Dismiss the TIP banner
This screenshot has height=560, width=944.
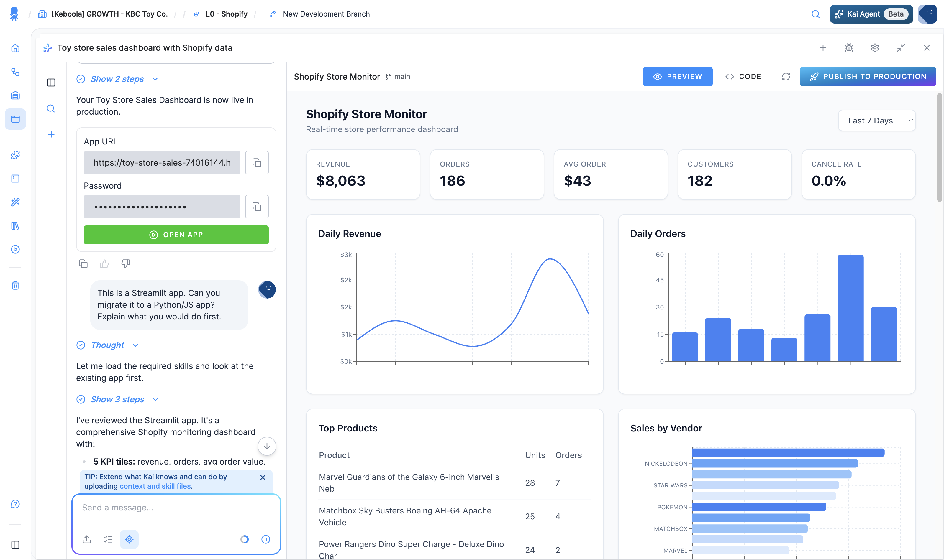pyautogui.click(x=263, y=477)
